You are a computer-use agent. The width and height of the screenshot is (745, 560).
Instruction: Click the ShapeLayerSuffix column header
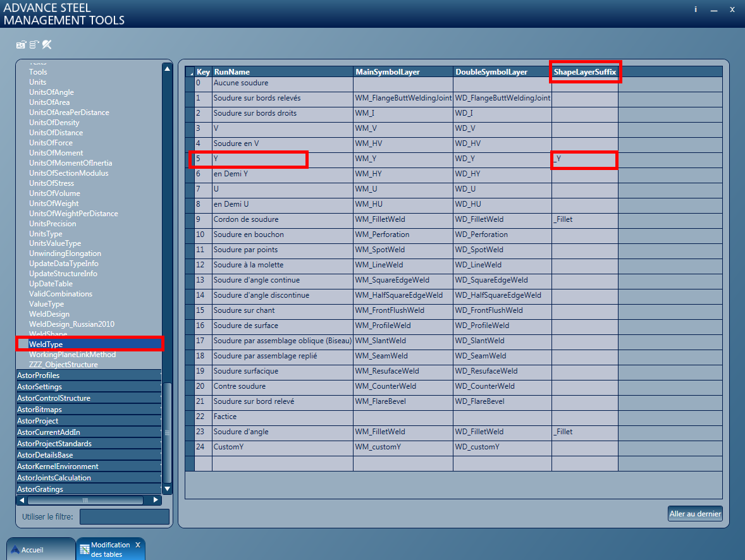(x=585, y=71)
